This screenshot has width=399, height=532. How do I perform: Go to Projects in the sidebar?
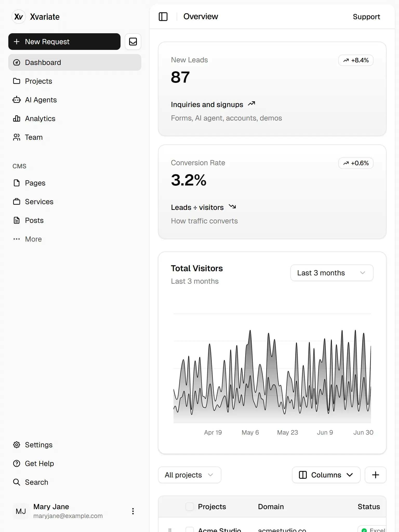coord(38,81)
